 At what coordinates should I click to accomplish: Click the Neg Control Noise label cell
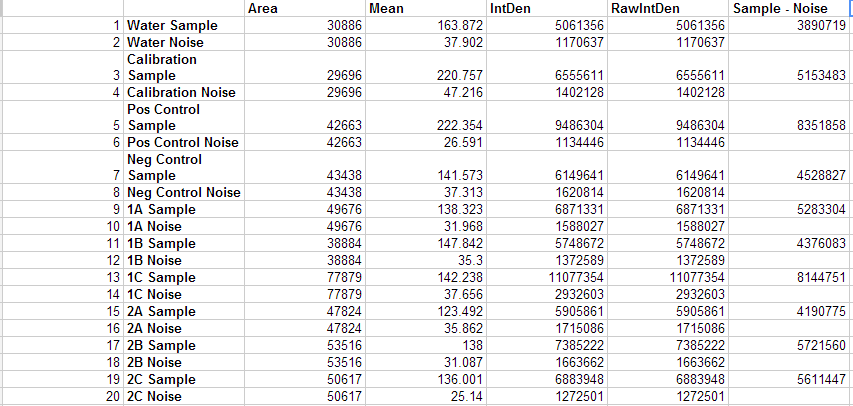[182, 193]
